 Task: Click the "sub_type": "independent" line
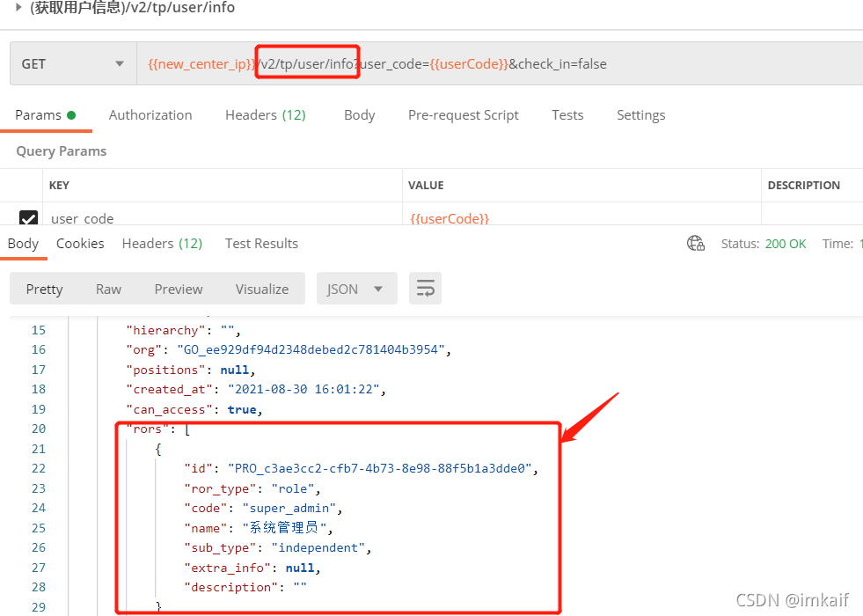coord(277,547)
